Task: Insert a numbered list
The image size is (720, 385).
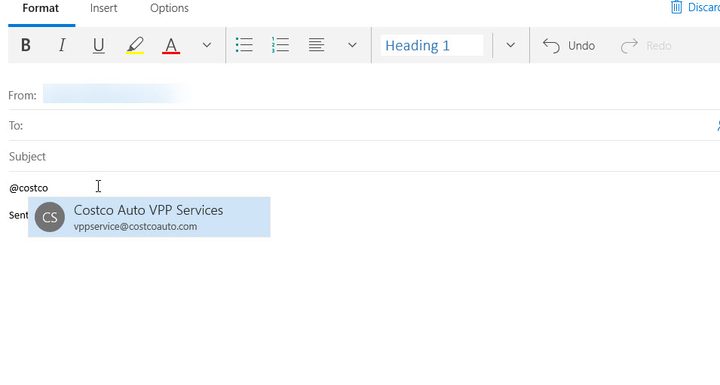Action: coord(280,45)
